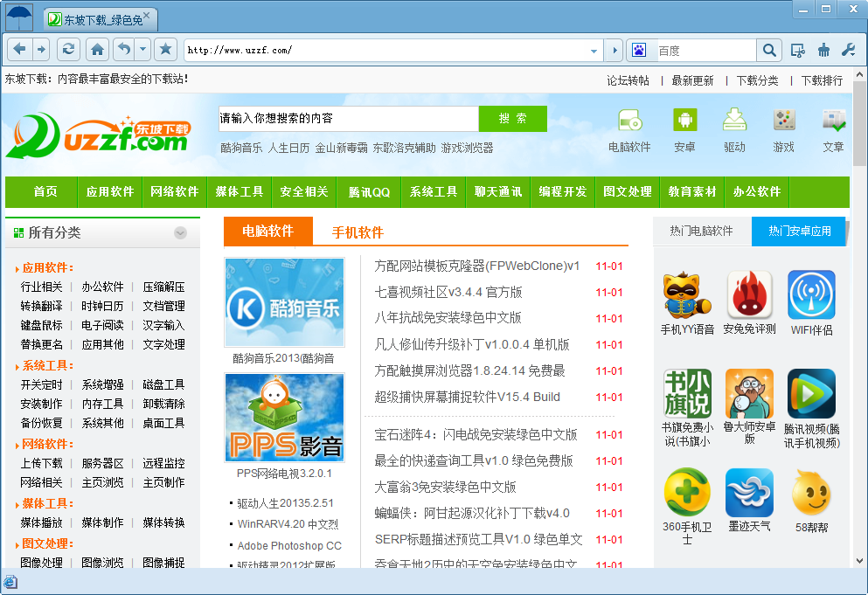Image resolution: width=868 pixels, height=595 pixels.
Task: Open the 远程监控 category link
Action: click(163, 463)
